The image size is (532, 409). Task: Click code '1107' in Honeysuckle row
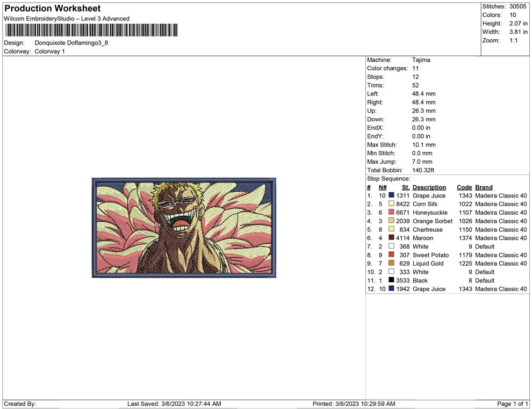pyautogui.click(x=465, y=213)
